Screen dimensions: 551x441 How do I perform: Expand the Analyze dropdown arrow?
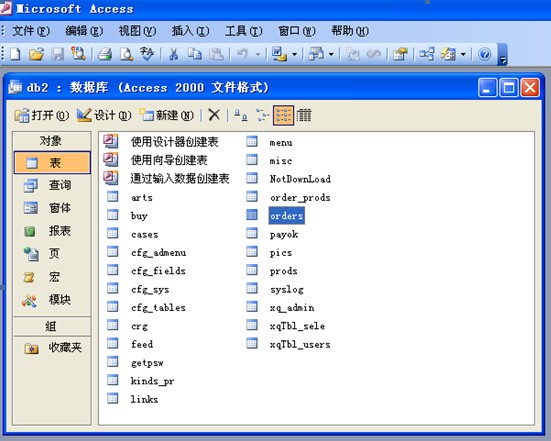coord(331,54)
